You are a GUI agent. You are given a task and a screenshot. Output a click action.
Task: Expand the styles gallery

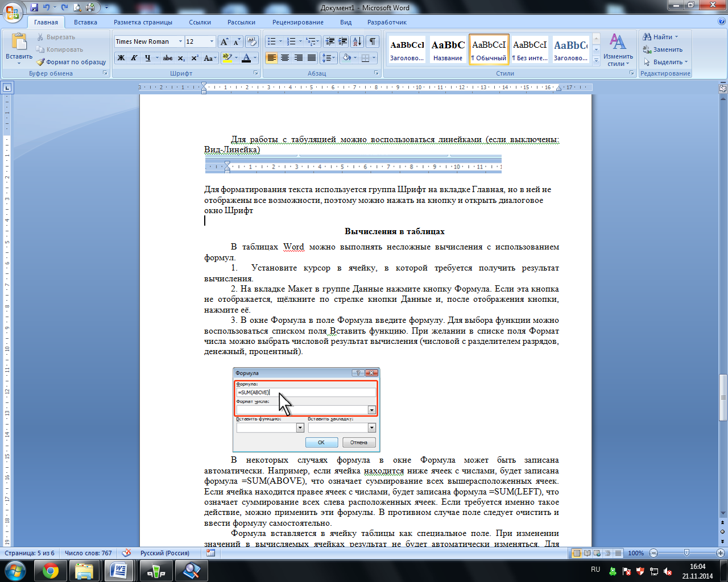(x=596, y=60)
